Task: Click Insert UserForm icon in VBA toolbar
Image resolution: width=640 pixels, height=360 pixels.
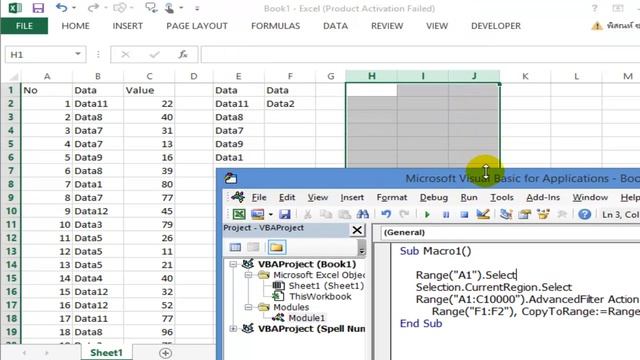Action: 258,214
